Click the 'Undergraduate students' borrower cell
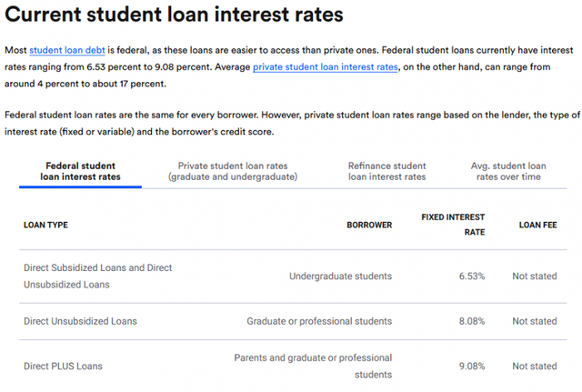Viewport: 582px width, 392px height. (x=340, y=276)
